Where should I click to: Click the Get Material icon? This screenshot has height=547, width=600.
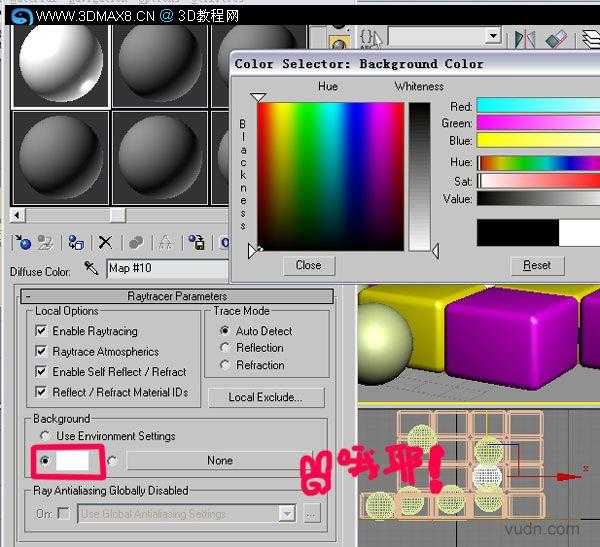pyautogui.click(x=22, y=242)
